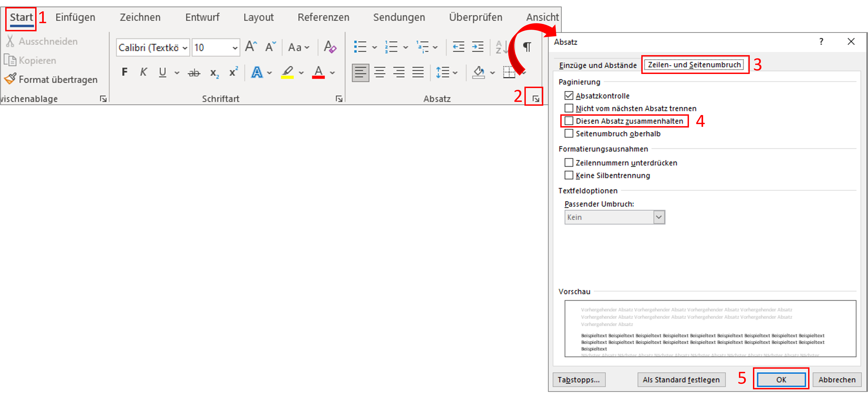Click the clear formatting eraser icon
Viewport: 868px width, 400px height.
pos(330,47)
